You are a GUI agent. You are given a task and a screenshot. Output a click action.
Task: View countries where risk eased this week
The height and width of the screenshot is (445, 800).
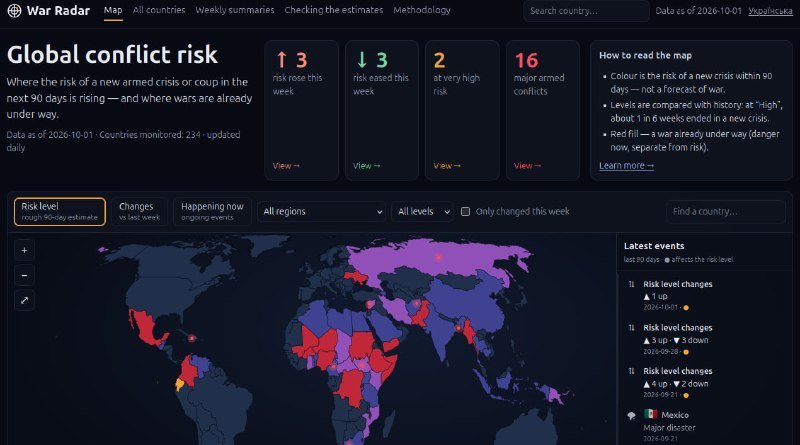coord(366,166)
